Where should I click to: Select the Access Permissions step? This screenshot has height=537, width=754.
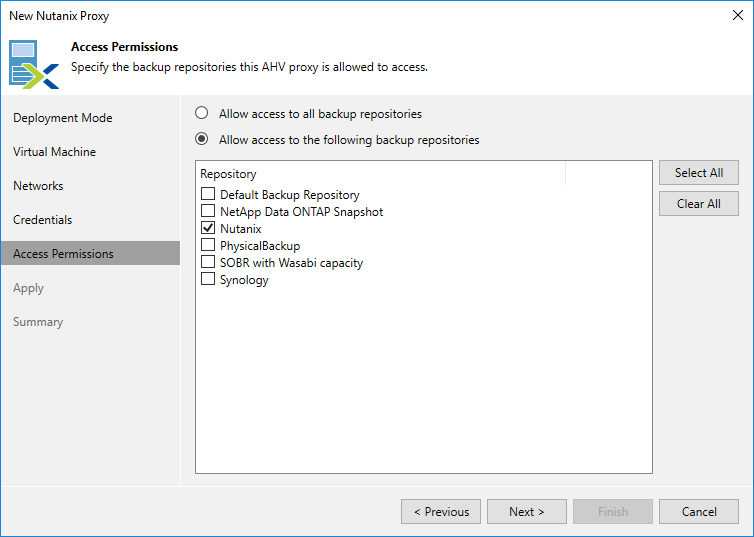tap(90, 253)
